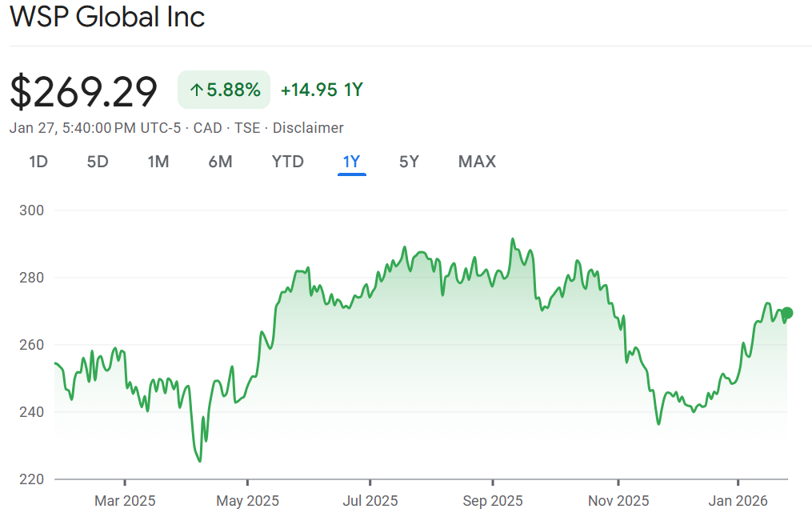Click the active 1Y tab
This screenshot has width=812, height=529.
pyautogui.click(x=352, y=162)
